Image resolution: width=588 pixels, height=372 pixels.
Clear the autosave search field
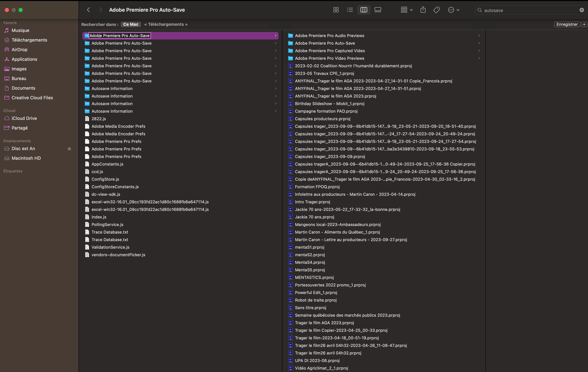[582, 10]
